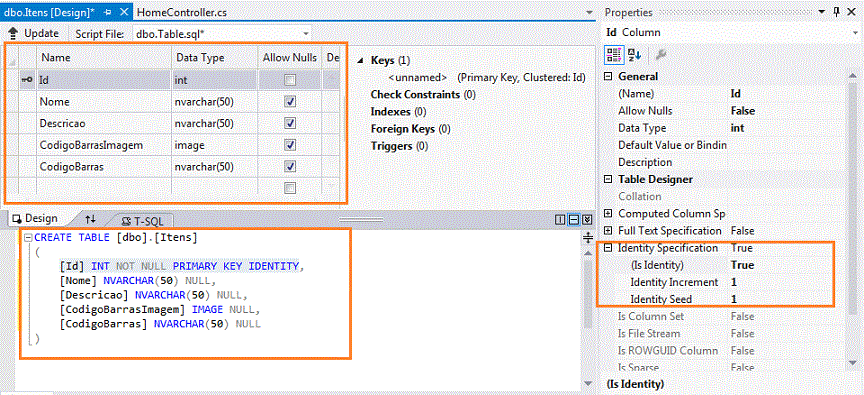
Task: Select Triggers (0) item
Action: [399, 147]
